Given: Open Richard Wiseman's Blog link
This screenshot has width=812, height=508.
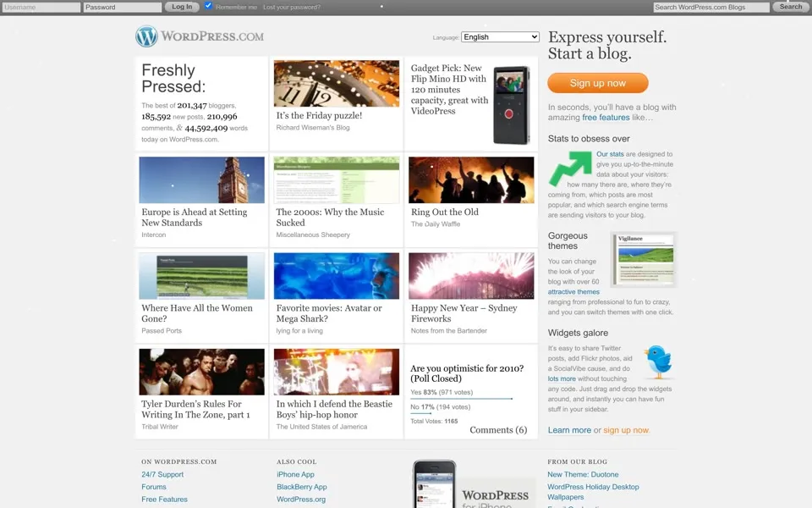Looking at the screenshot, I should (313, 128).
